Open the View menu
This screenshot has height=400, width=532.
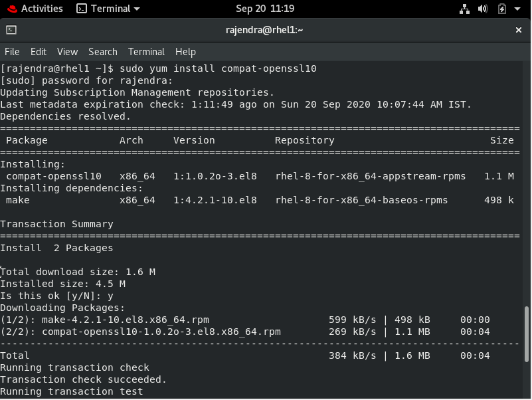67,51
